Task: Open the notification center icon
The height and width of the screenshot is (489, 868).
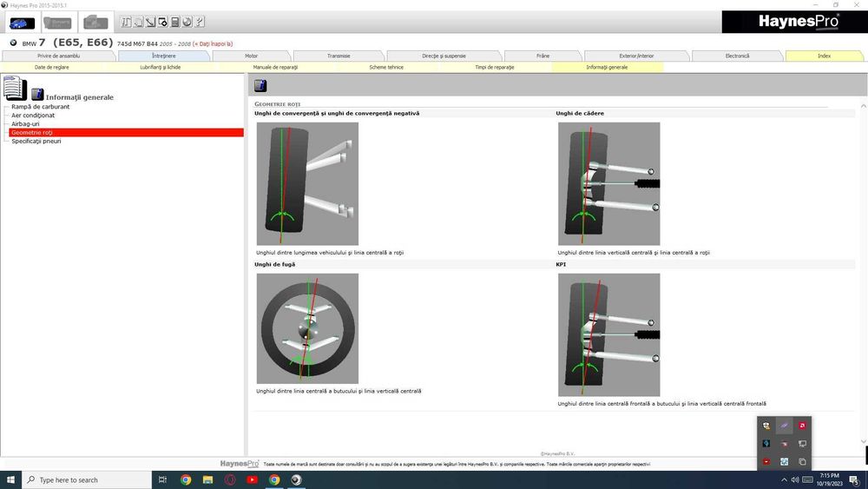Action: pyautogui.click(x=855, y=480)
